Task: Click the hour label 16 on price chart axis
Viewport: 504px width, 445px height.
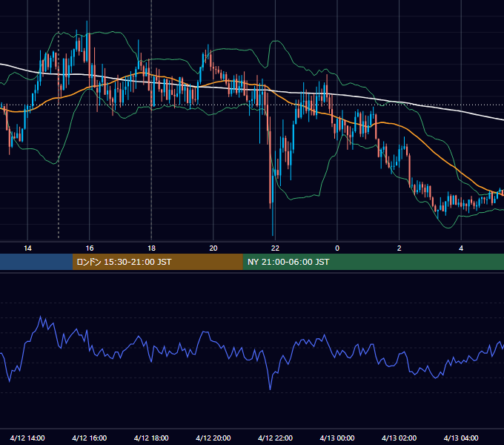Action: [x=90, y=248]
